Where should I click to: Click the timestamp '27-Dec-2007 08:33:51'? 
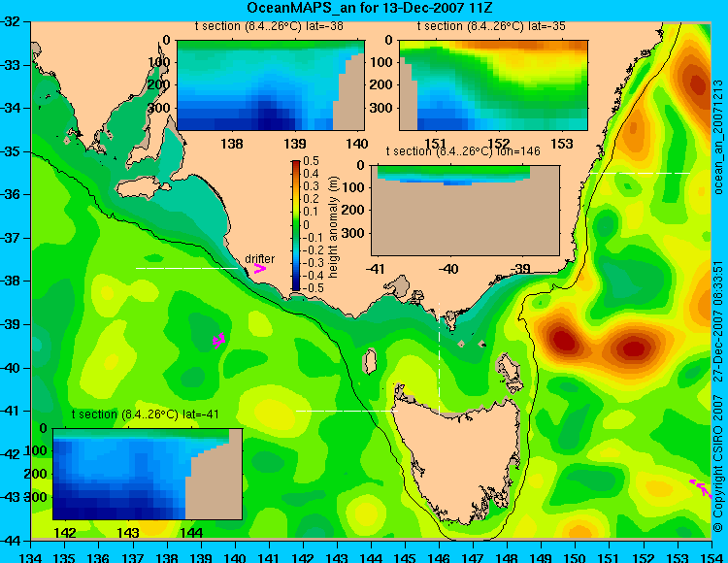click(717, 321)
